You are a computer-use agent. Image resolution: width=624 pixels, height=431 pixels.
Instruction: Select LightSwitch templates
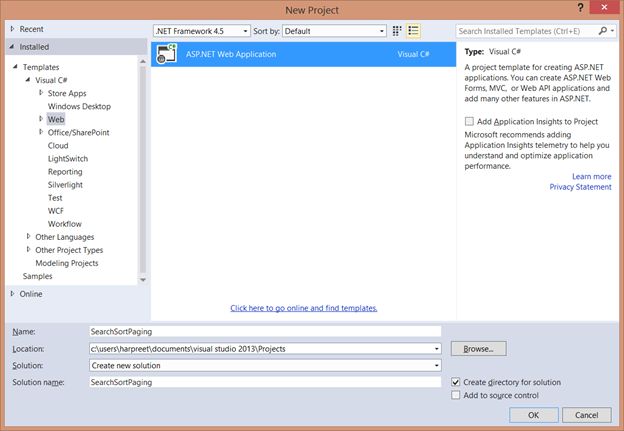[x=68, y=159]
